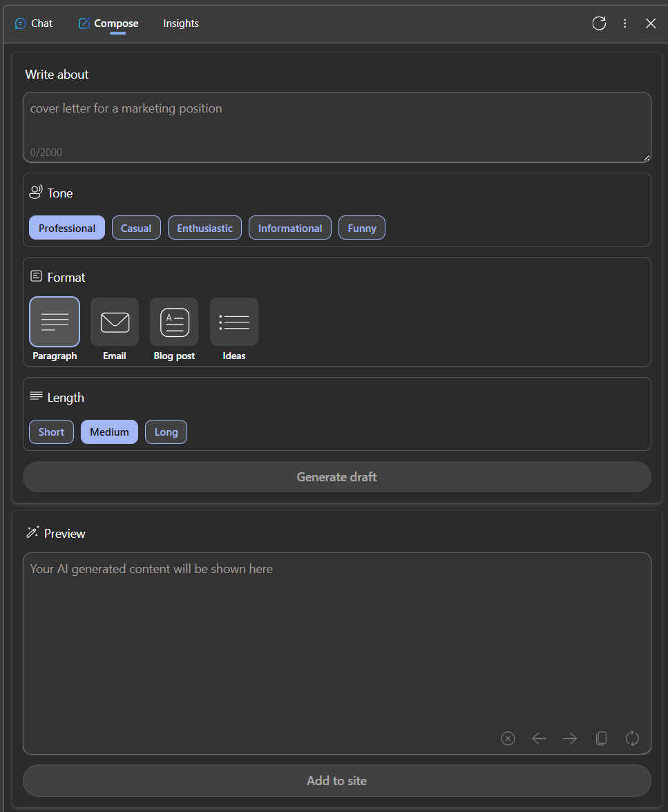This screenshot has width=668, height=812.
Task: Go to previous draft with left arrow
Action: coord(539,739)
